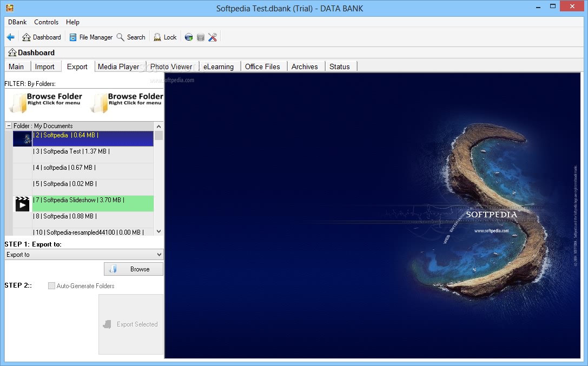
Task: Open the Archives tab
Action: tap(305, 66)
